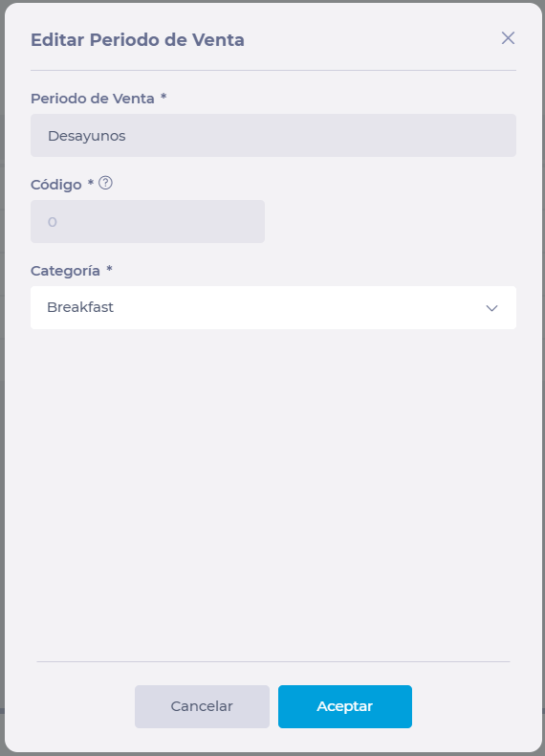Close the Editar Periodo de Venta dialog

(x=508, y=38)
